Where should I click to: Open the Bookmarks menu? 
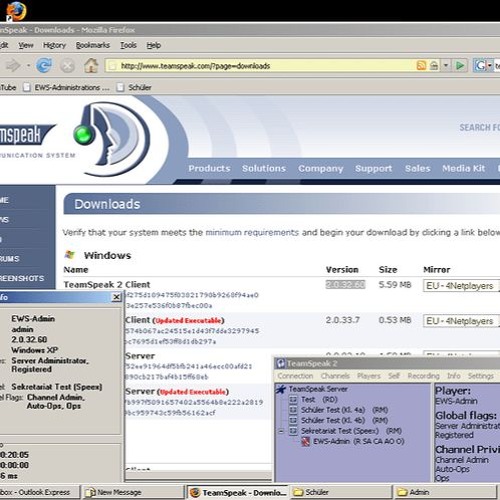93,45
